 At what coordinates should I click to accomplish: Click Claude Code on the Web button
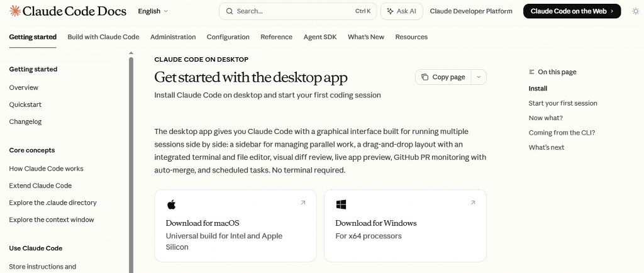click(572, 11)
